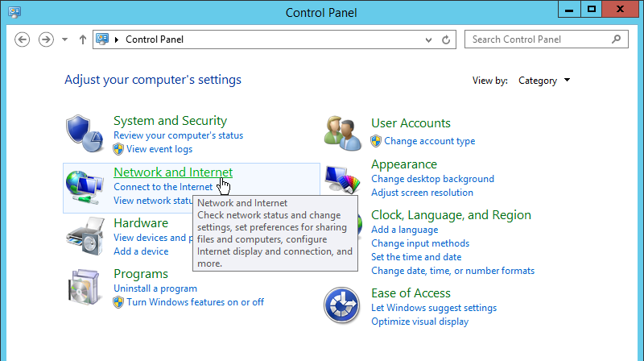Select Adjust screen resolution link
Image resolution: width=644 pixels, height=361 pixels.
click(x=422, y=193)
